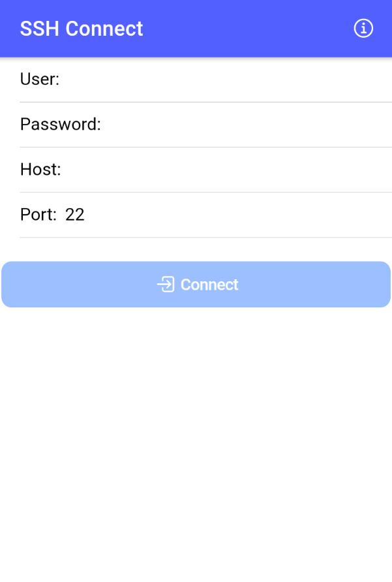392x582 pixels.
Task: Click the "Password:" label
Action: point(61,124)
